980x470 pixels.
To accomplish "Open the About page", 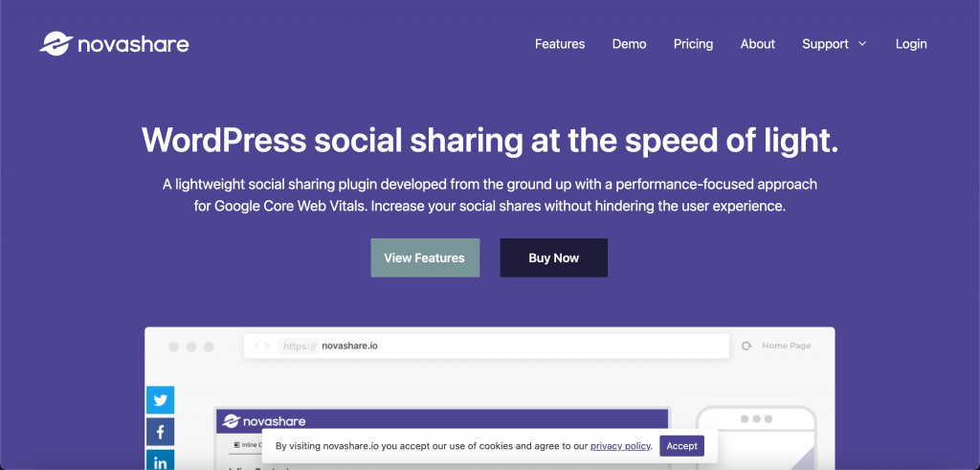I will [x=758, y=44].
